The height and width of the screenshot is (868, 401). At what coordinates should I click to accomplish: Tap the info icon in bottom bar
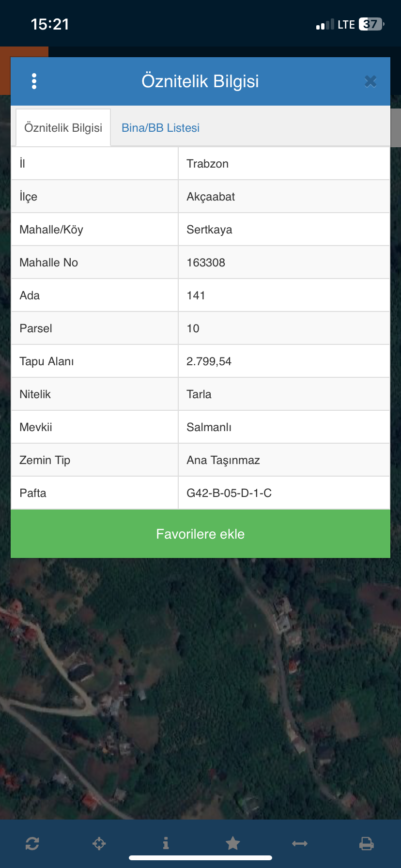(x=166, y=844)
